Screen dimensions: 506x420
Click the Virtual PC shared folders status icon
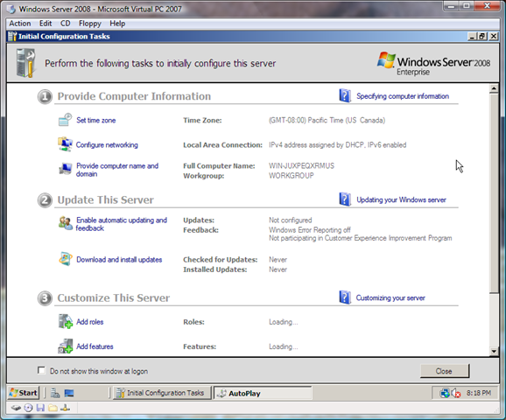coord(53,408)
